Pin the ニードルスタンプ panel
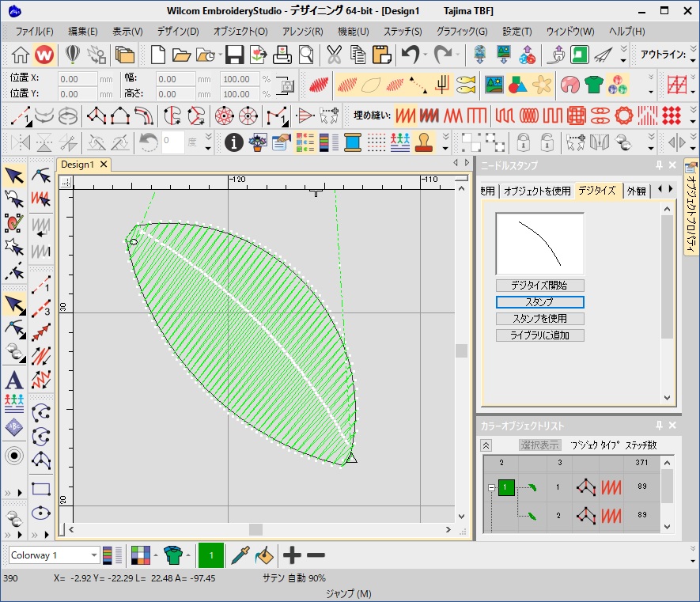 pos(659,165)
